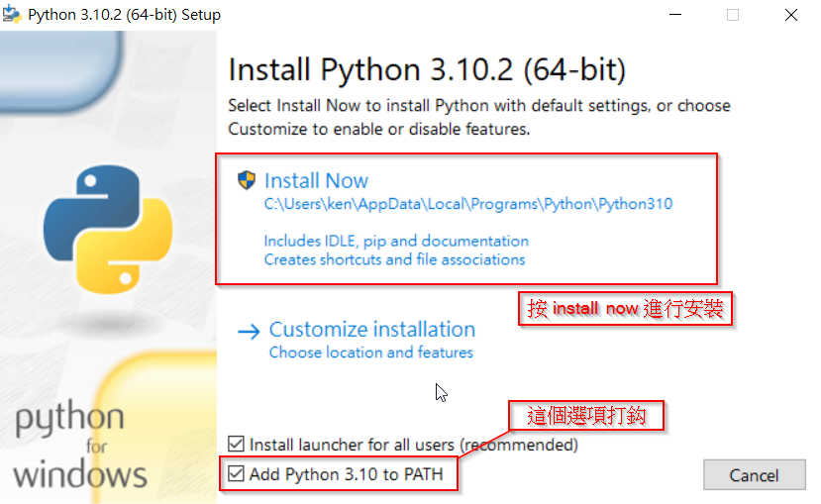
Task: Click the UAC shield icon beside Install Now
Action: click(247, 180)
